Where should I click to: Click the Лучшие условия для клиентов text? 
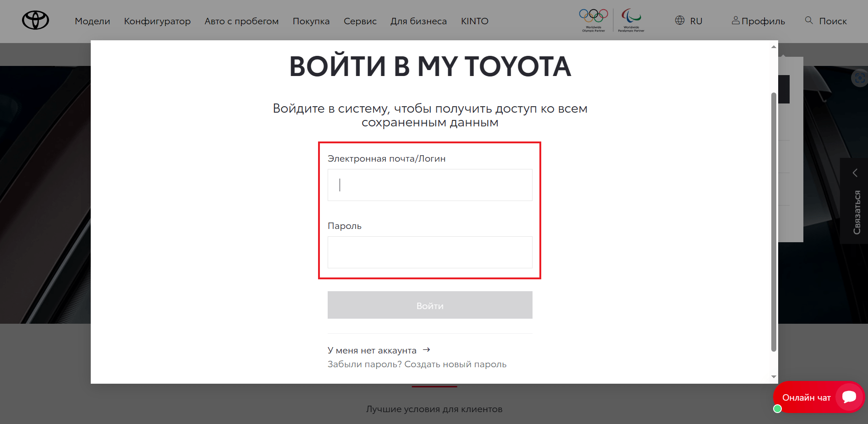click(x=434, y=409)
